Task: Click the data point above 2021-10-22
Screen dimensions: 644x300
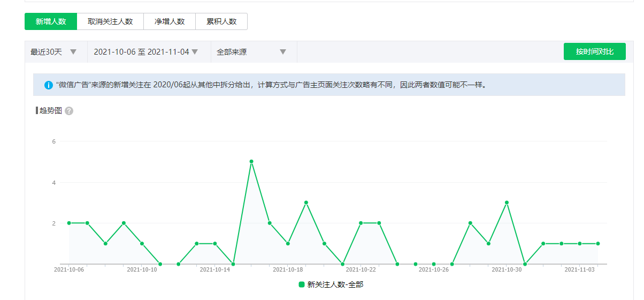Action: coord(361,223)
